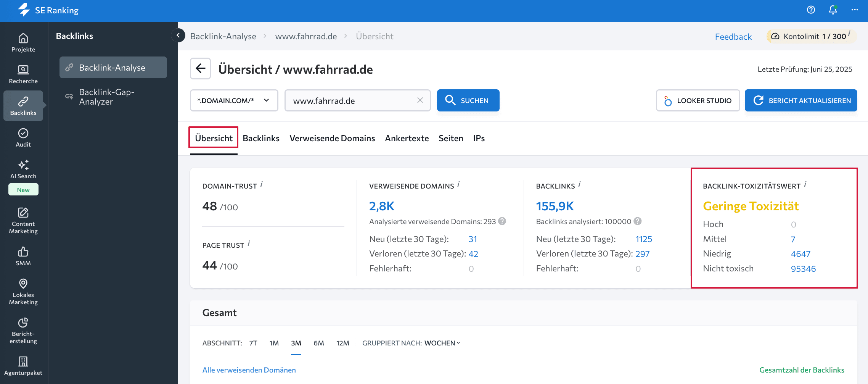Image resolution: width=868 pixels, height=384 pixels.
Task: Select Backlinks in left sidebar
Action: (23, 106)
